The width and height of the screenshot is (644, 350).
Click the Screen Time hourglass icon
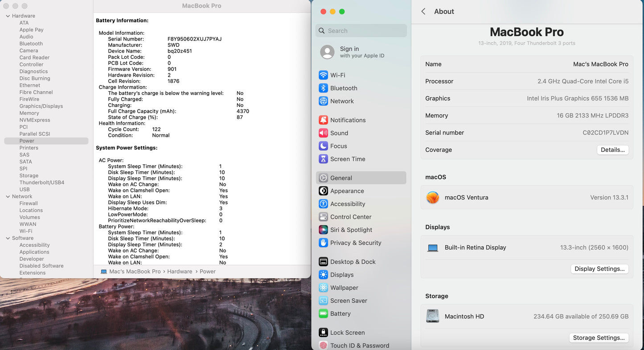coord(323,159)
